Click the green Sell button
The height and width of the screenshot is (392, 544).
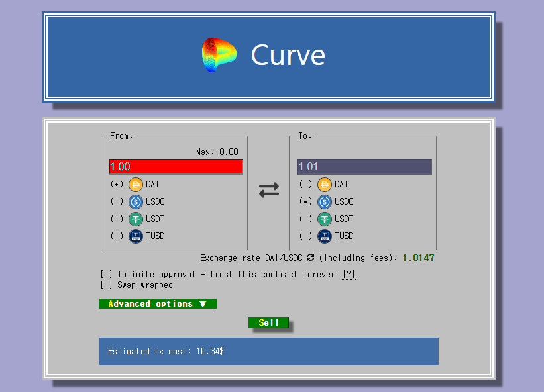[268, 322]
